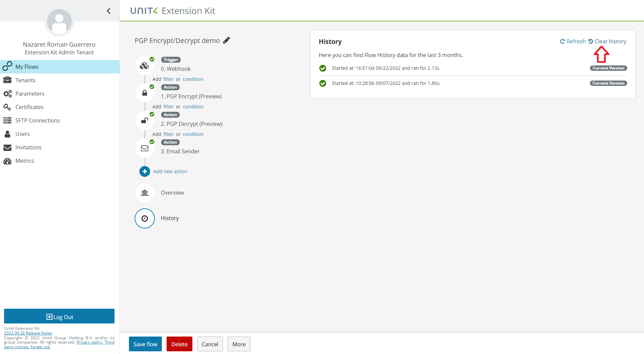Select the Webhook trigger cubes icon
Screen dimensions: 644x354
click(x=145, y=65)
